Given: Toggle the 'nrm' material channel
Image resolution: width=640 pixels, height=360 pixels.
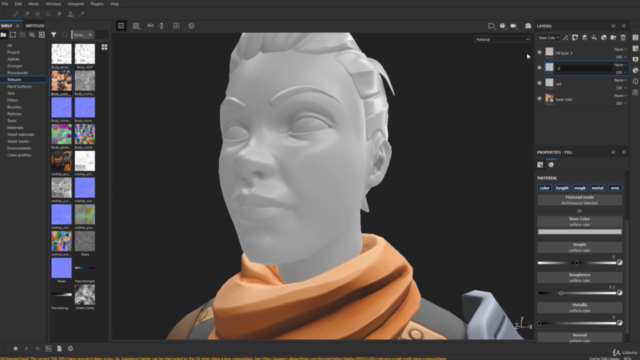Looking at the screenshot, I should tap(615, 188).
